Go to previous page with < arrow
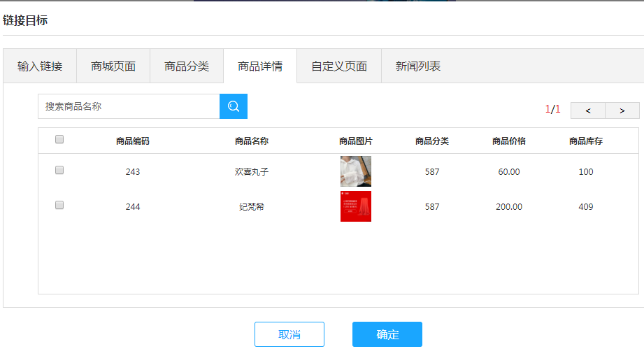The height and width of the screenshot is (356, 644). click(x=588, y=111)
